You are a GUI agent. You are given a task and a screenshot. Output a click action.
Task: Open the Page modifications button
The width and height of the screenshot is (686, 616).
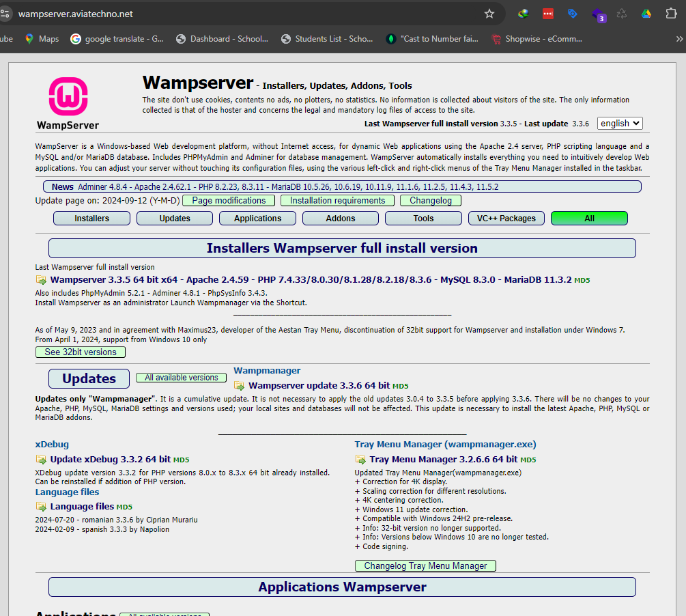tap(229, 201)
